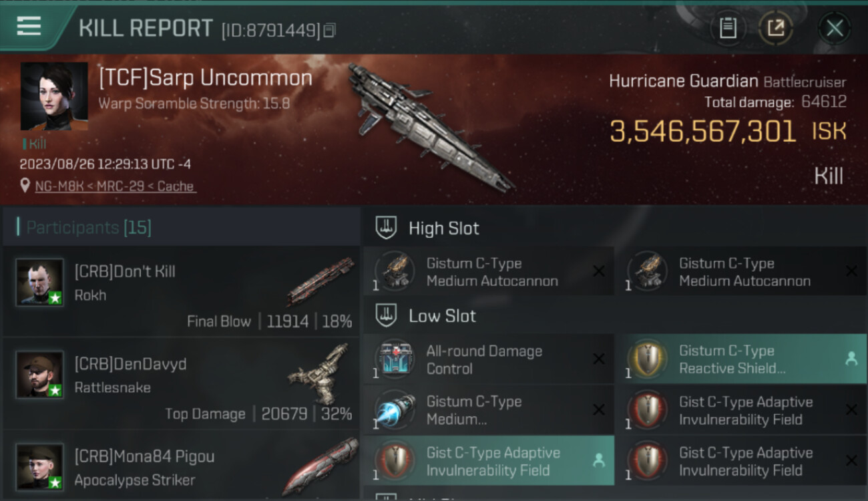Select Sarp Uncommon's character portrait
Viewport: 868px width, 501px height.
pos(54,96)
